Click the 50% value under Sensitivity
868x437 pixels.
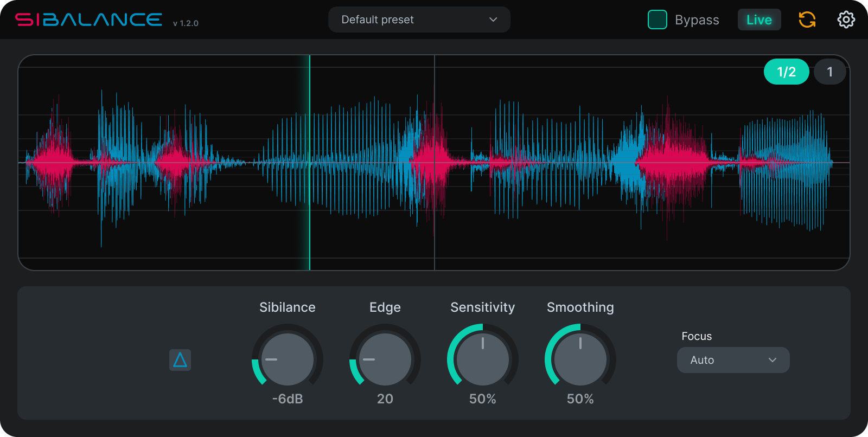pyautogui.click(x=483, y=399)
